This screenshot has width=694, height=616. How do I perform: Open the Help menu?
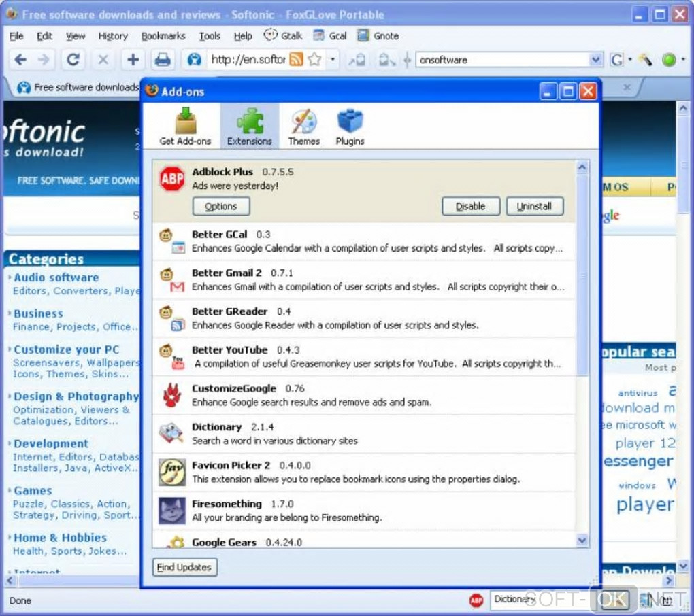pos(242,36)
